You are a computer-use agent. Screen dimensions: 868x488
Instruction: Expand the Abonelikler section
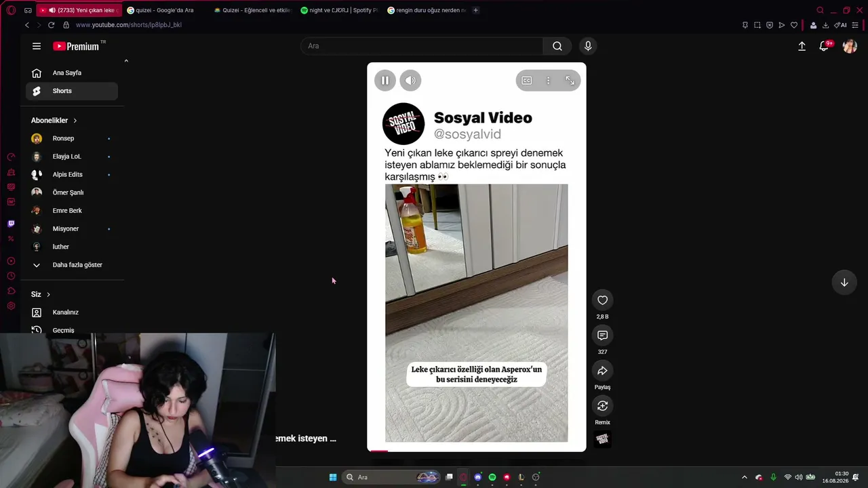(x=54, y=121)
